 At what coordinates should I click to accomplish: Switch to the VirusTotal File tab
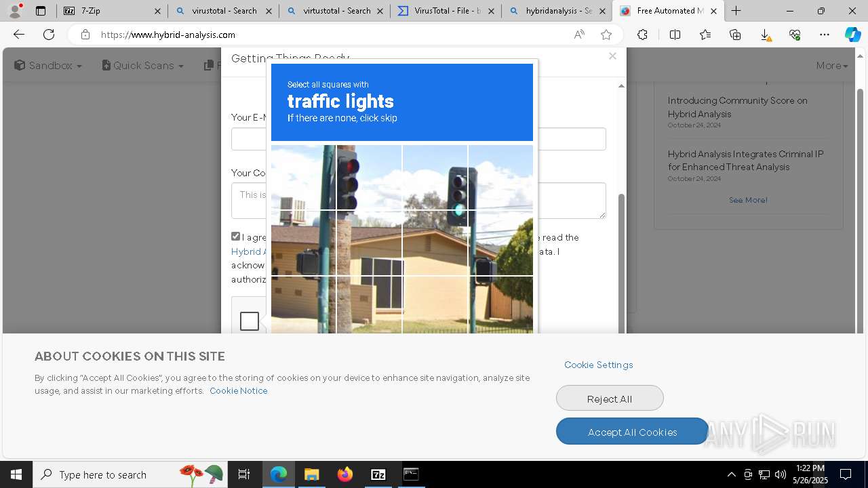pyautogui.click(x=446, y=11)
